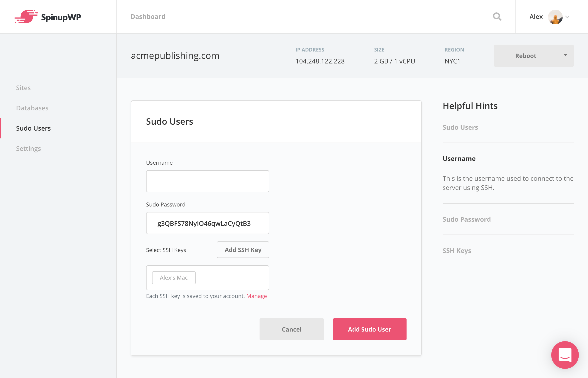Click the SpinupWP logo

[48, 17]
